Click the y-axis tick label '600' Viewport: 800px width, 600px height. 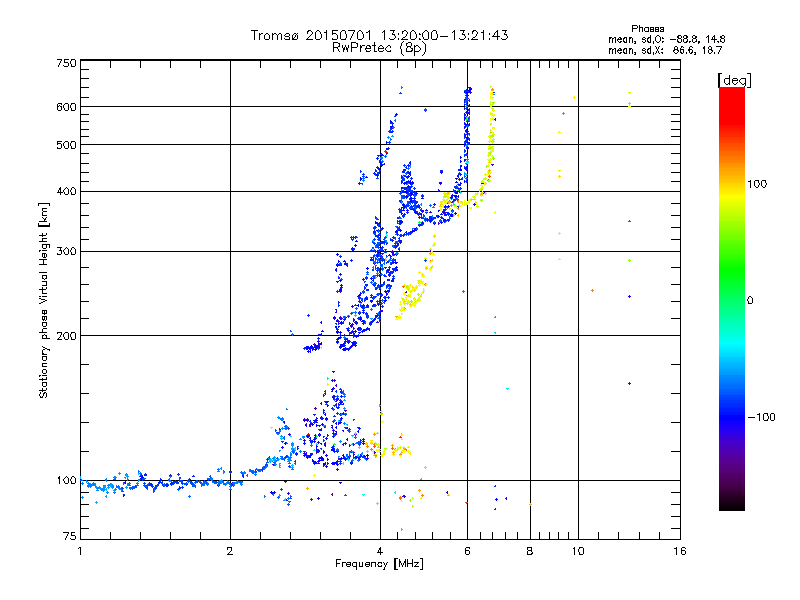67,107
